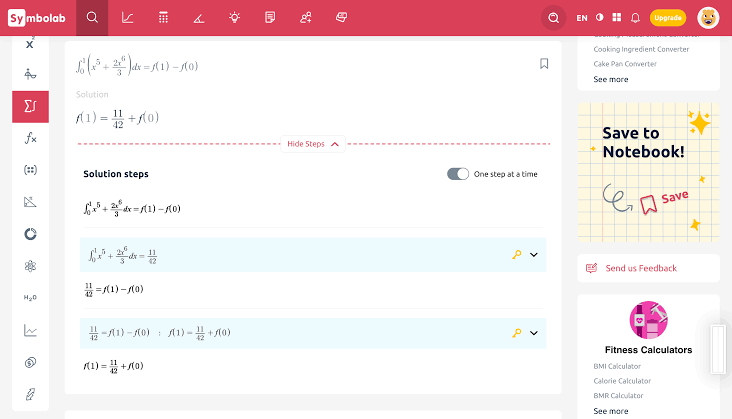Image resolution: width=732 pixels, height=419 pixels.
Task: Select the Functions f(x) sidebar category
Action: [x=30, y=138]
